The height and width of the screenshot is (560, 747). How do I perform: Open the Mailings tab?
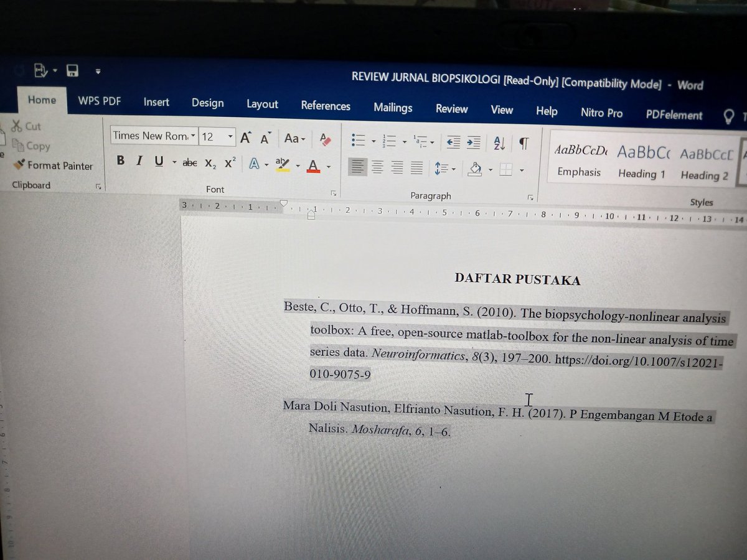(x=393, y=108)
